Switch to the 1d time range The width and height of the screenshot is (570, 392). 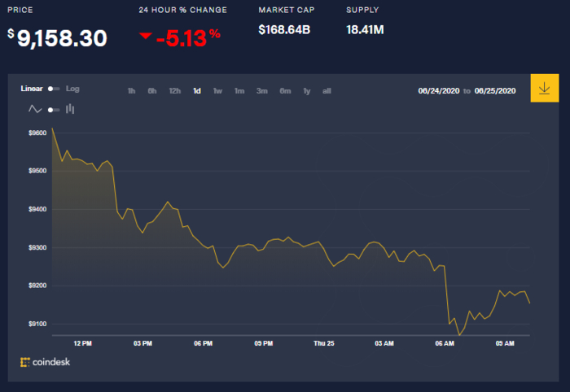(197, 91)
